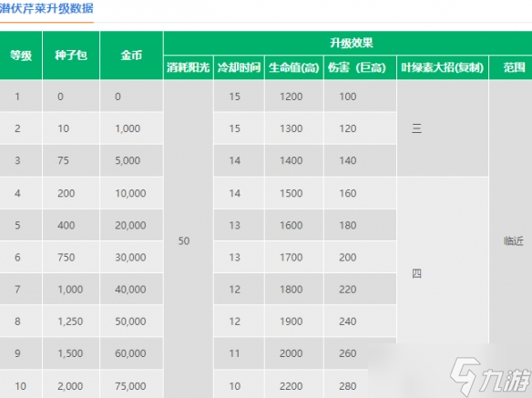The image size is (532, 398).
Task: Click the 三 chlorophyll copy cell
Action: tap(443, 128)
